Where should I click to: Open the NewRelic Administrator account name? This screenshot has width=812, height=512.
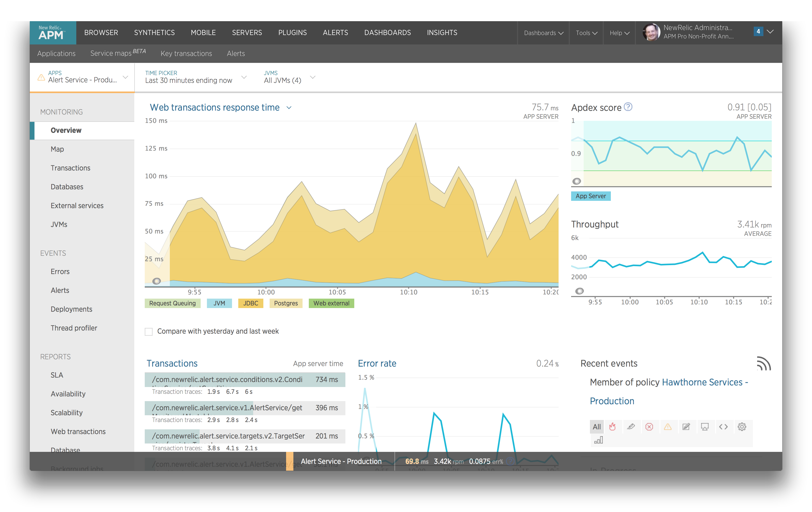point(698,28)
